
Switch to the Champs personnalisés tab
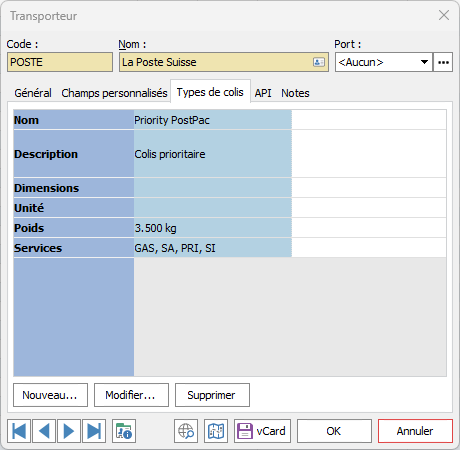click(x=114, y=93)
